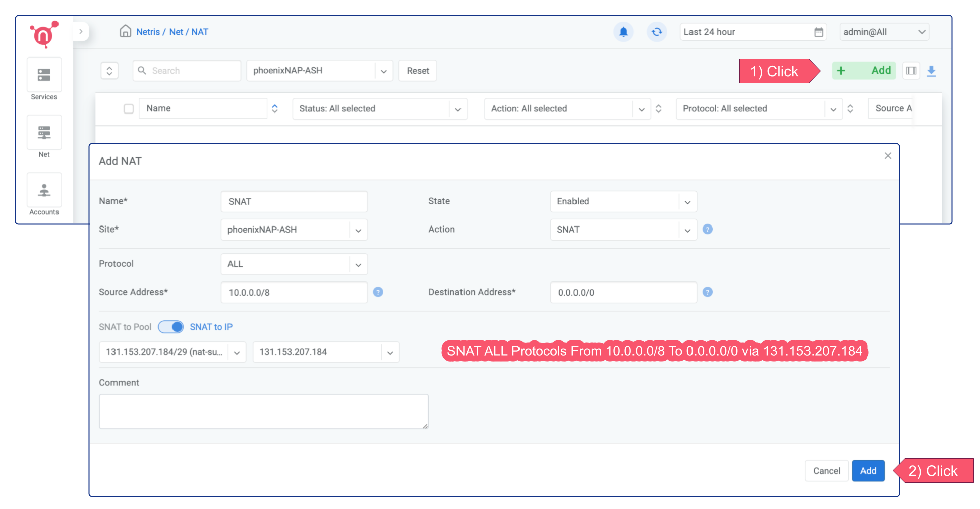Click the notification bell icon
Image resolution: width=980 pixels, height=509 pixels.
click(623, 32)
